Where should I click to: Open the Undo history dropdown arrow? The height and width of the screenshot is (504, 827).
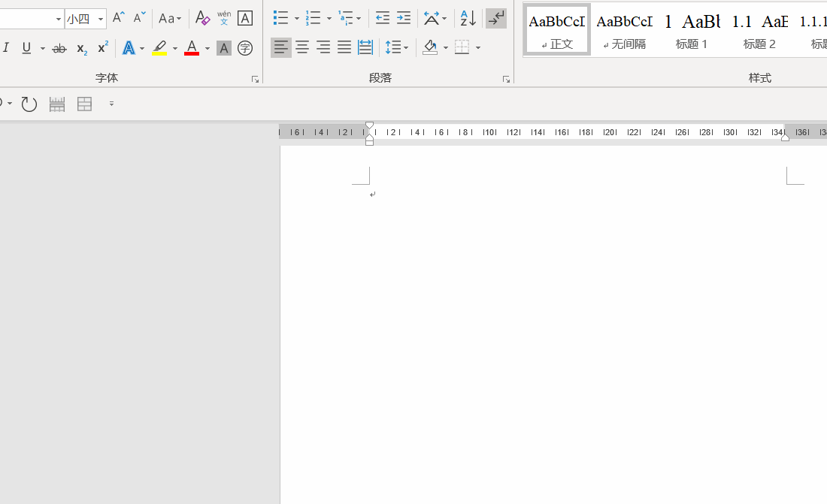(10, 104)
